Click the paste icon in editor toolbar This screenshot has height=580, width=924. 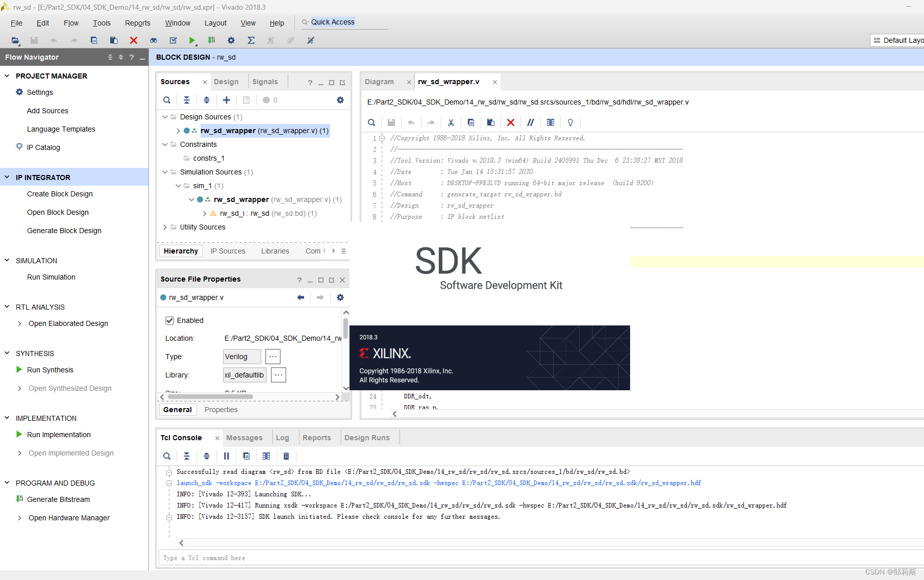tap(491, 122)
